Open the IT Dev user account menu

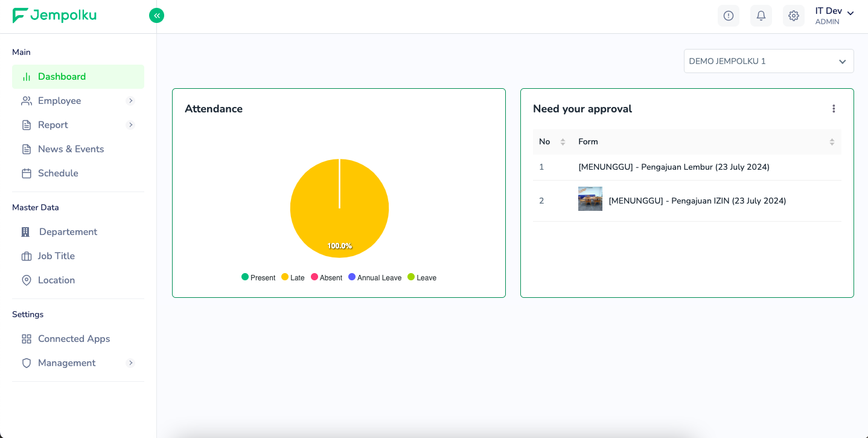pyautogui.click(x=834, y=16)
